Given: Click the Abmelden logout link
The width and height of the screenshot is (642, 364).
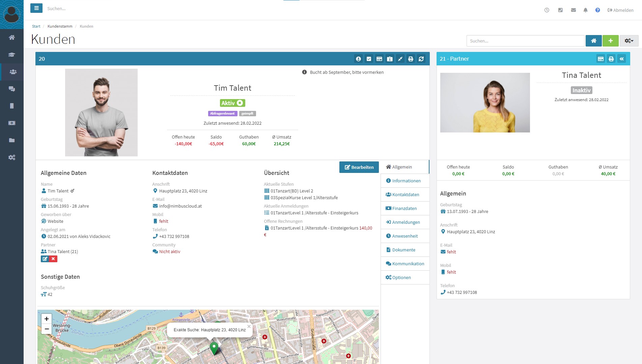Looking at the screenshot, I should pyautogui.click(x=620, y=10).
